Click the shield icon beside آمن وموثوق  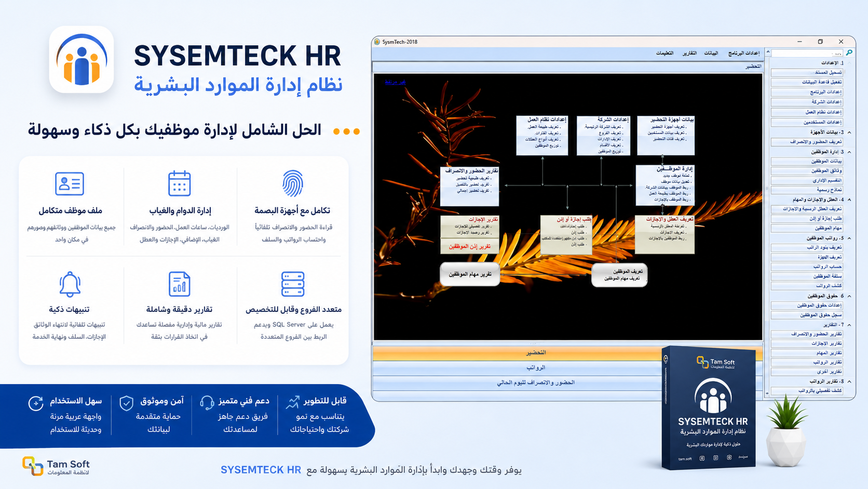pyautogui.click(x=126, y=403)
